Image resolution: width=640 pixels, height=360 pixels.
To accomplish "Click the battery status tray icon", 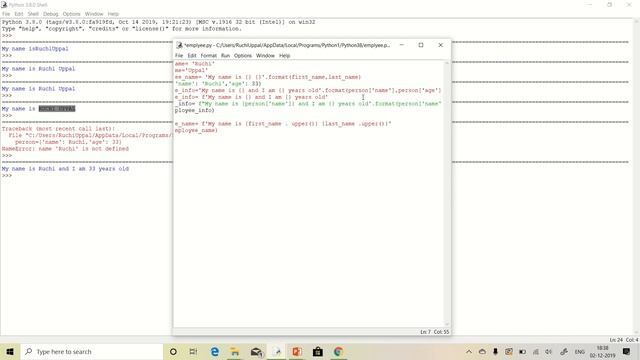I will [x=522, y=351].
